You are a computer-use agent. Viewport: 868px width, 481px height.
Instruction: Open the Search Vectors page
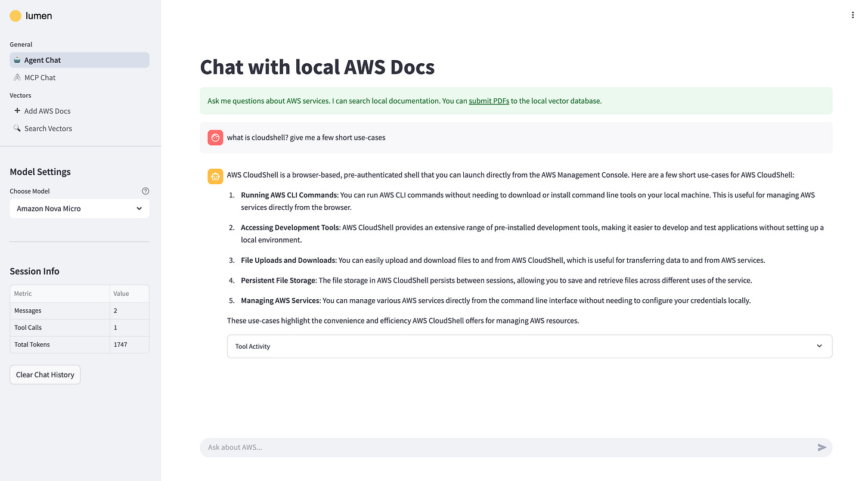coord(79,128)
